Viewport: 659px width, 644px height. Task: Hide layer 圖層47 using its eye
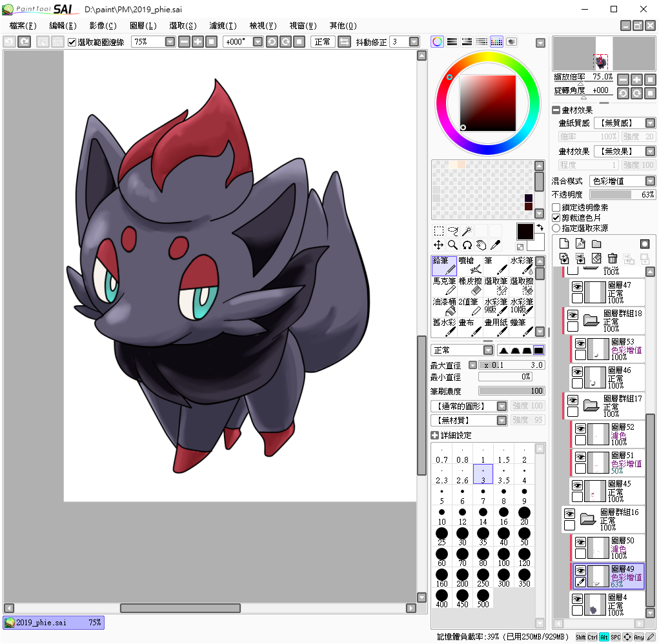pos(578,287)
